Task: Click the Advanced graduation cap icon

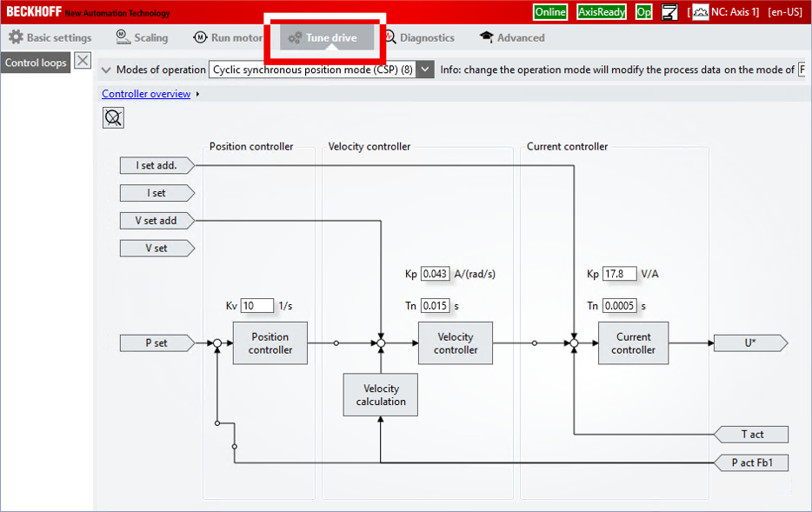Action: [486, 37]
